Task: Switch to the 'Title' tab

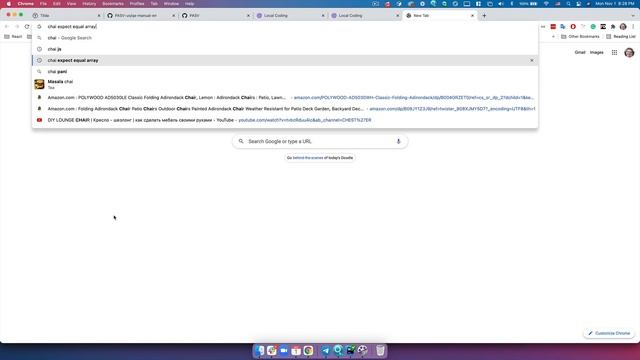Action: [65, 16]
